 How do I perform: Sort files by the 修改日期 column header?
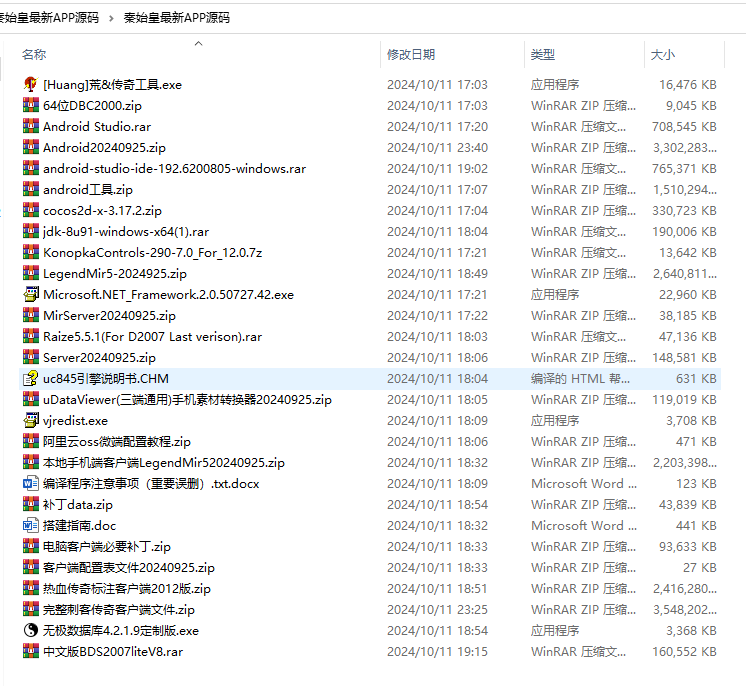[x=411, y=55]
